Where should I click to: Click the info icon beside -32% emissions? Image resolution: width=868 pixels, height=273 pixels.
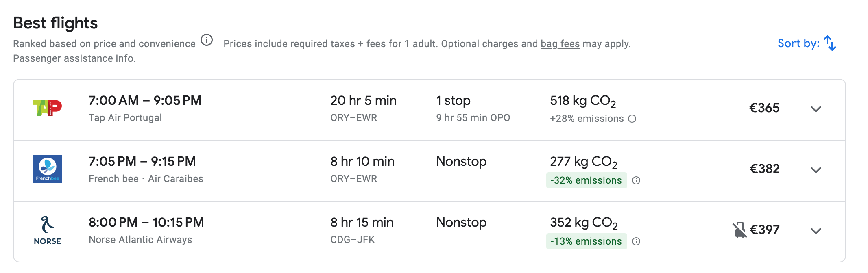[x=636, y=180]
